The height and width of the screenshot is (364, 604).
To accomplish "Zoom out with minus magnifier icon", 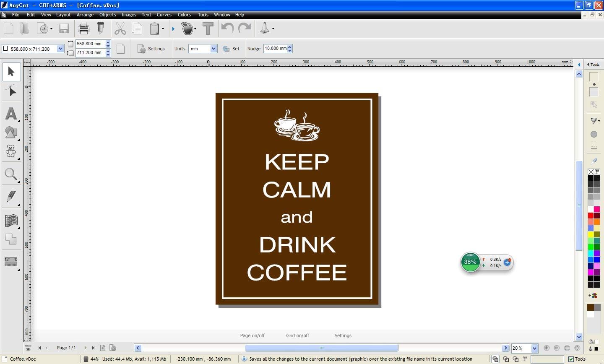I will point(557,348).
